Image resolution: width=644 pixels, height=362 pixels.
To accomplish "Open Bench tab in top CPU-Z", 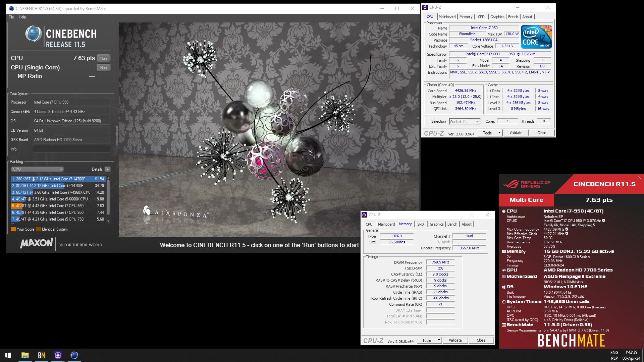I will (x=513, y=17).
